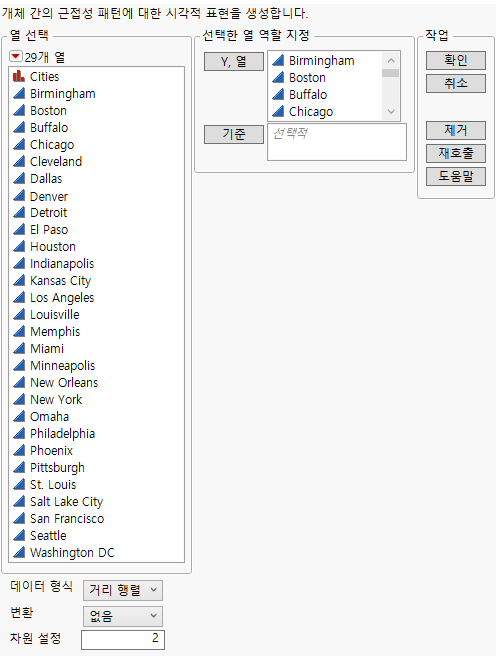496x656 pixels.
Task: Click the blue triangle icon next to Pittsburgh
Action: [19, 467]
